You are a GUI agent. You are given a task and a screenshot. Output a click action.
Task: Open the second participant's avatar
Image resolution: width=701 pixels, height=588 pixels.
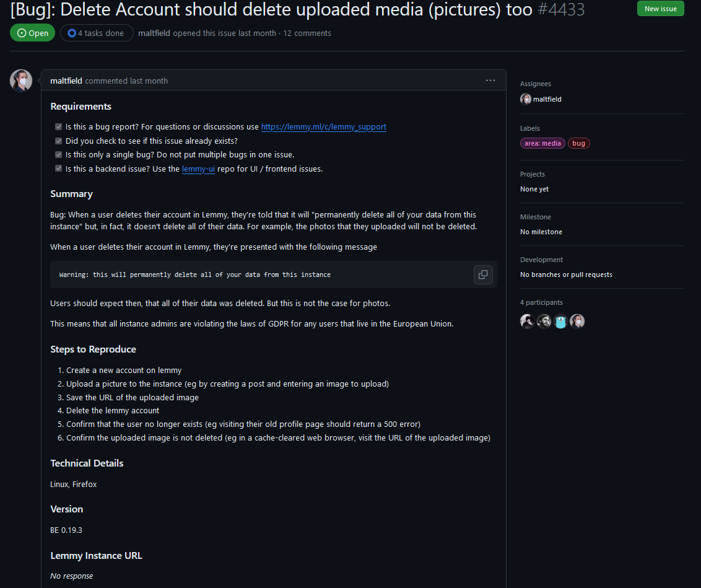[x=544, y=321]
